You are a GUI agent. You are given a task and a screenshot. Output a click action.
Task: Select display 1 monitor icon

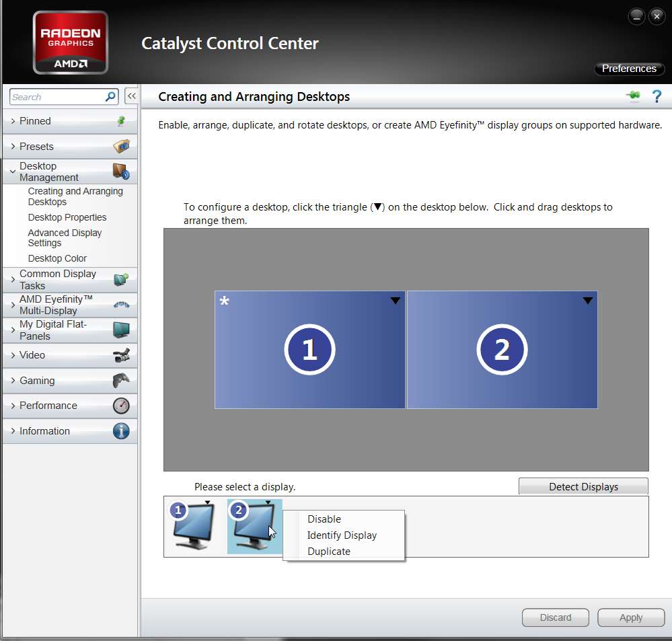[192, 526]
